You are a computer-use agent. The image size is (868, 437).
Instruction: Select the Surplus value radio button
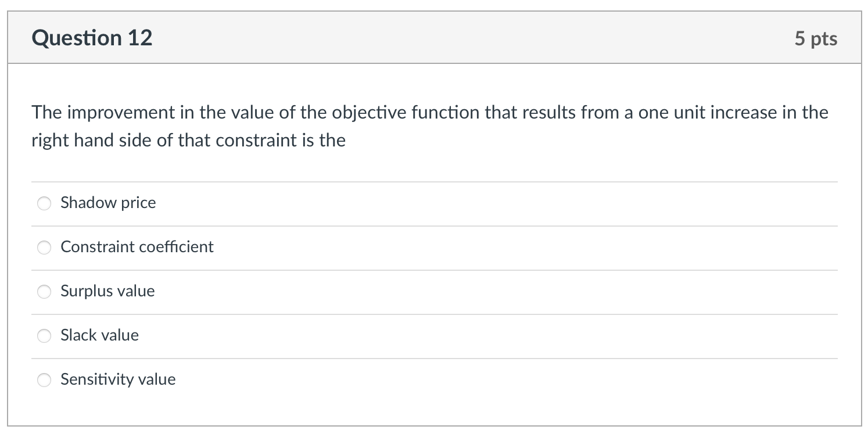click(x=44, y=292)
